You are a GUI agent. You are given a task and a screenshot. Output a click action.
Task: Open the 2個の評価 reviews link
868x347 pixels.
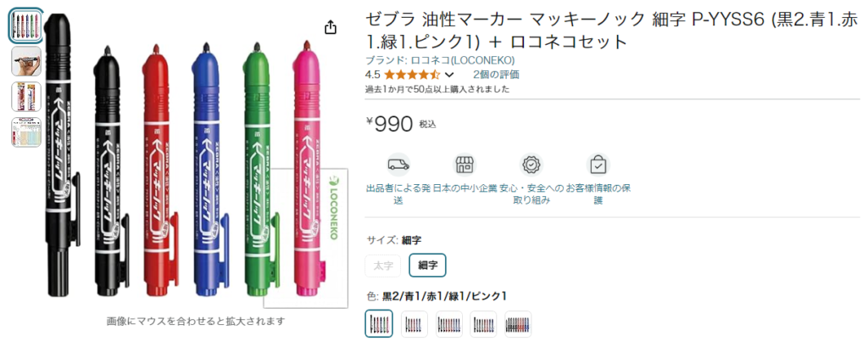[x=494, y=75]
